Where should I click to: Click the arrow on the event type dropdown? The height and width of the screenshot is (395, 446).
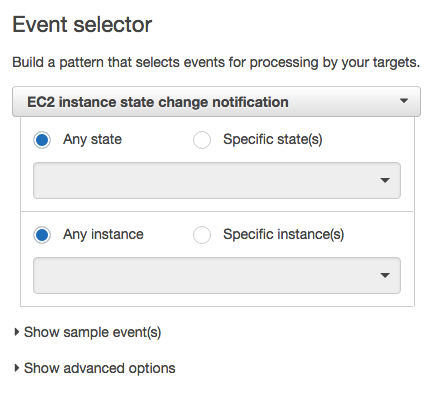pos(404,101)
